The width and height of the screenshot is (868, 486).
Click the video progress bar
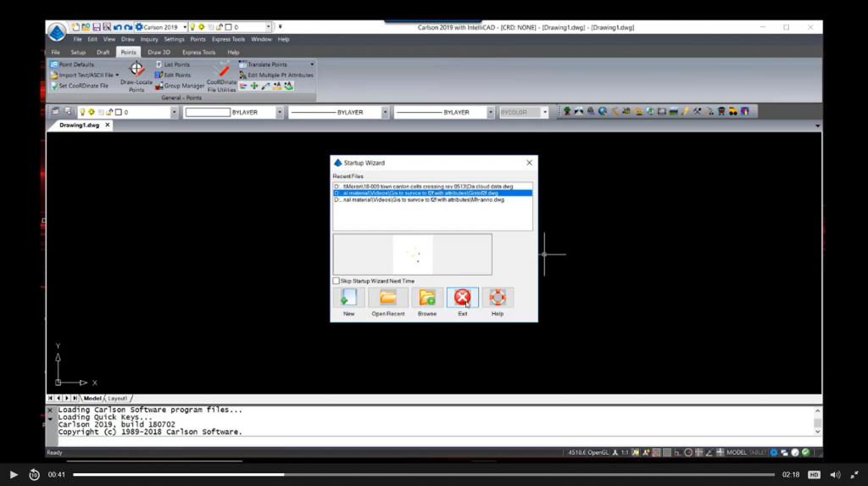[x=424, y=474]
